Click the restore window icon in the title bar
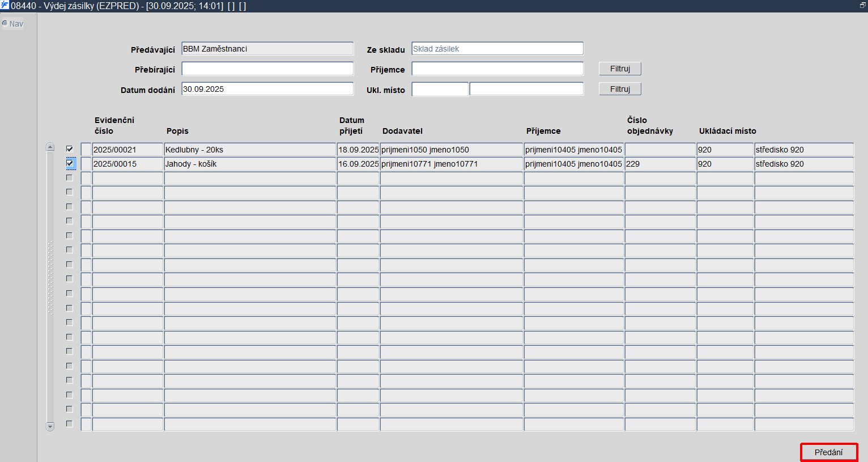 (862, 5)
